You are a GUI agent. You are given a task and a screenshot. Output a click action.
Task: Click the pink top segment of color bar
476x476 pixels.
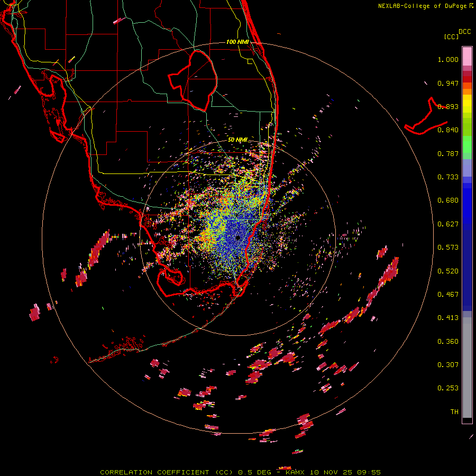(467, 56)
